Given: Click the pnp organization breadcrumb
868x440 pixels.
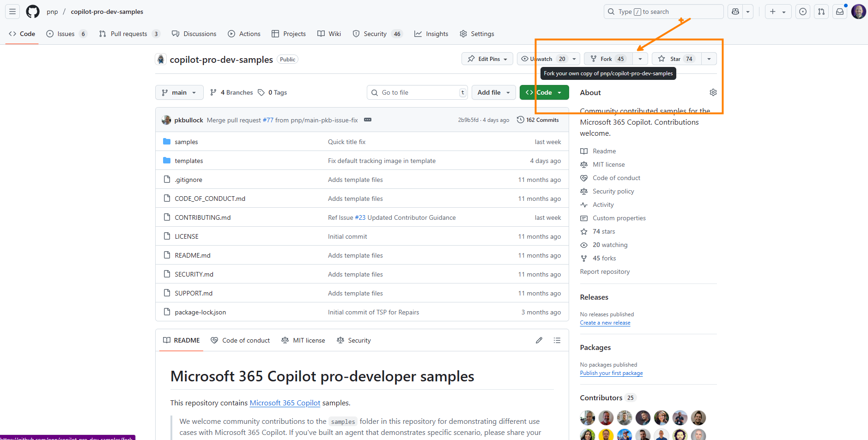Looking at the screenshot, I should point(52,12).
